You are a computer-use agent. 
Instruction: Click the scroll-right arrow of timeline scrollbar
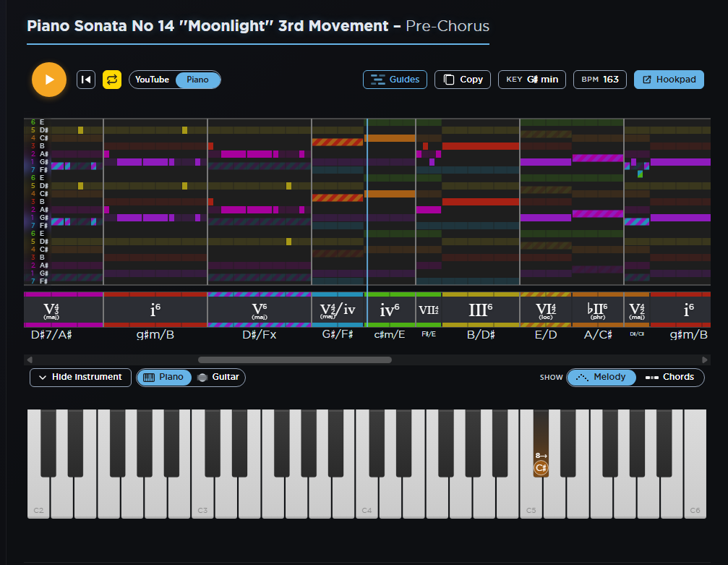(x=705, y=360)
